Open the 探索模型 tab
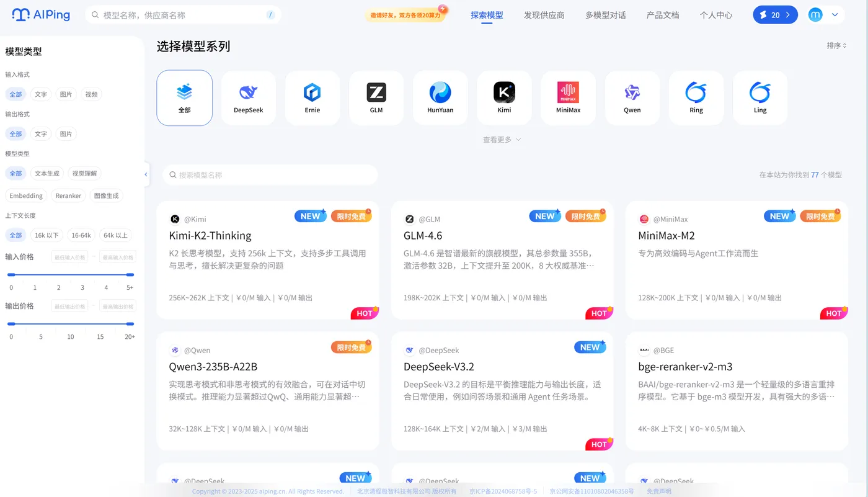The width and height of the screenshot is (868, 497). pyautogui.click(x=487, y=15)
